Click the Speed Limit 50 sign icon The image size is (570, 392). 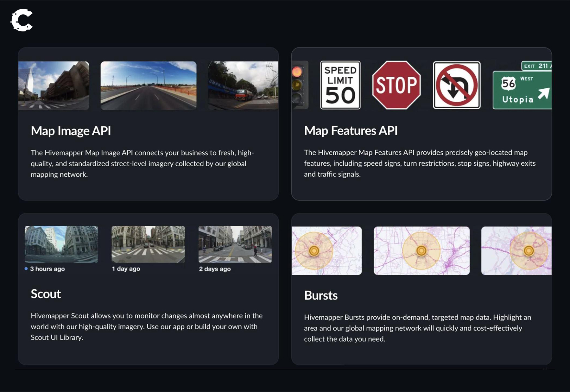pyautogui.click(x=340, y=85)
